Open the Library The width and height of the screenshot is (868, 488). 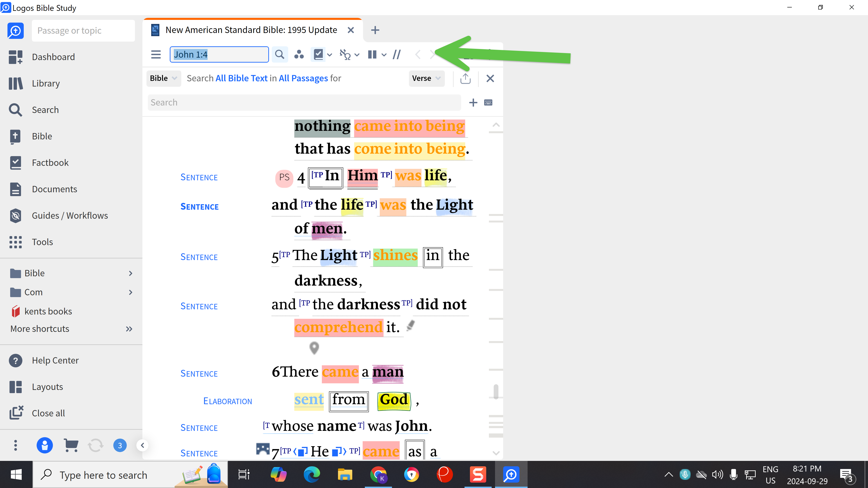34,83
